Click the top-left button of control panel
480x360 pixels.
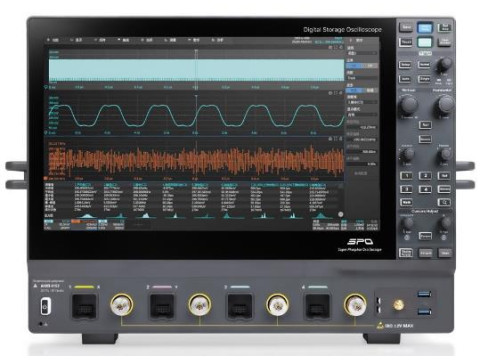coord(406,28)
